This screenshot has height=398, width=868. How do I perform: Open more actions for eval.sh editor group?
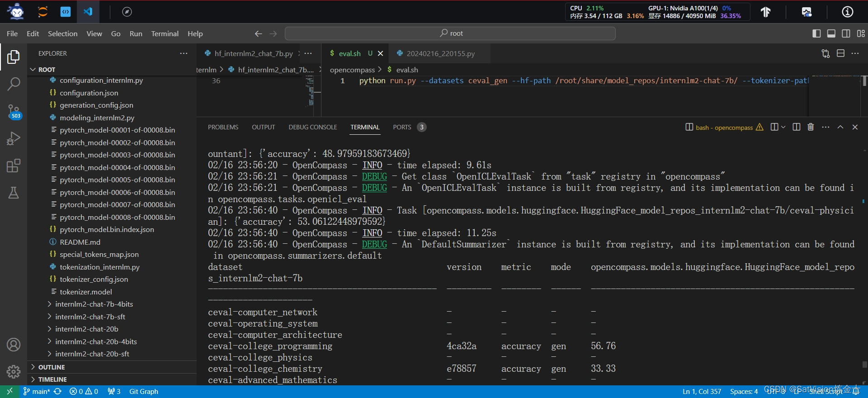(855, 53)
